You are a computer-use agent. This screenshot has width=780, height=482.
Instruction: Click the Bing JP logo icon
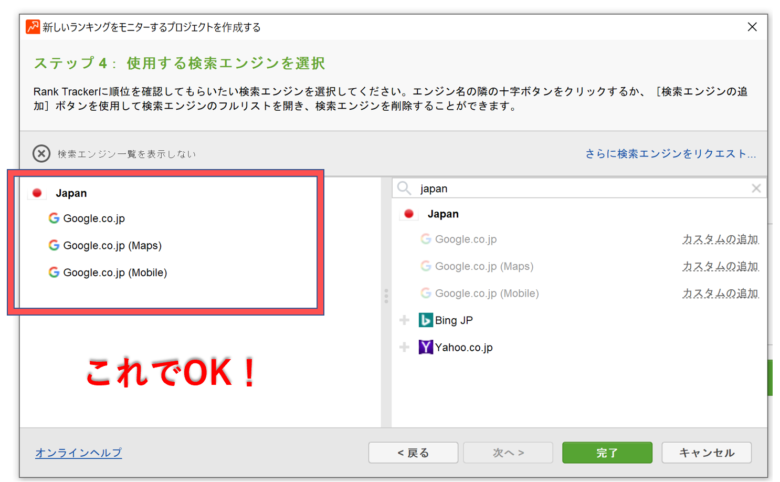click(425, 320)
